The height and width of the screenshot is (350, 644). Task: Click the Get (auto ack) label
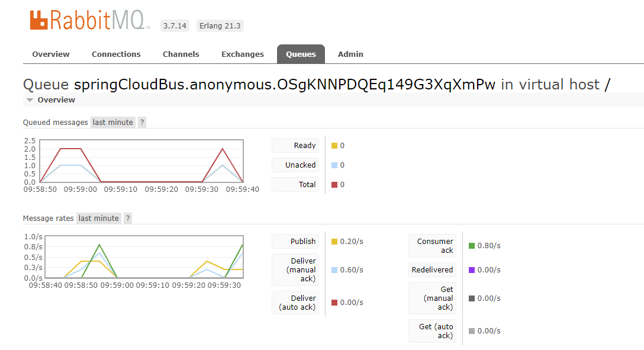point(433,331)
